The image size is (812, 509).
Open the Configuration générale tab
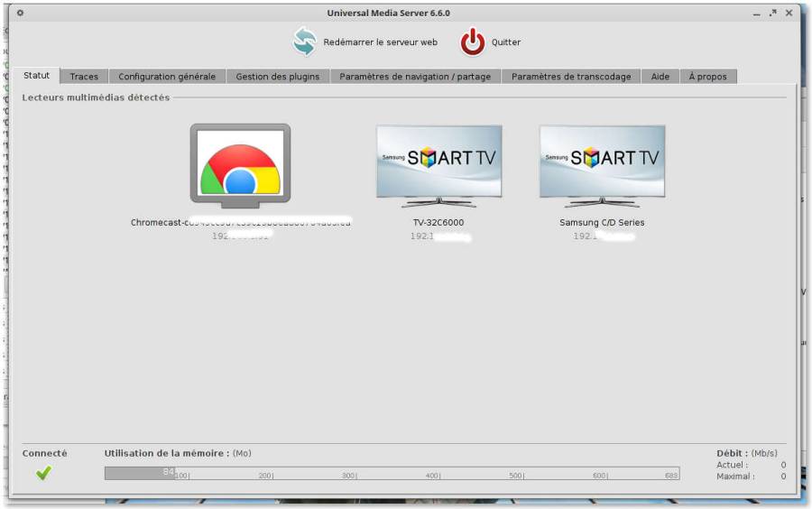coord(167,77)
